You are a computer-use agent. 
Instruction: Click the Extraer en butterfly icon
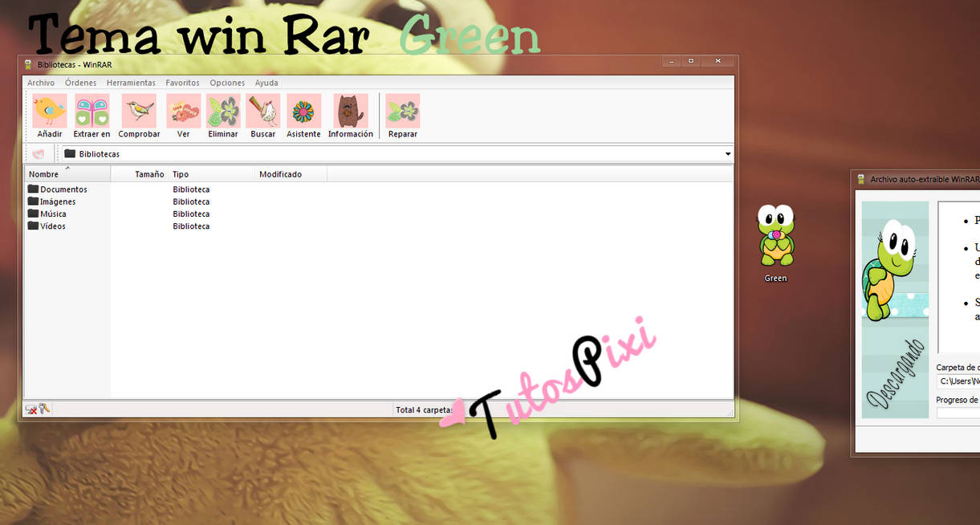coord(91,111)
